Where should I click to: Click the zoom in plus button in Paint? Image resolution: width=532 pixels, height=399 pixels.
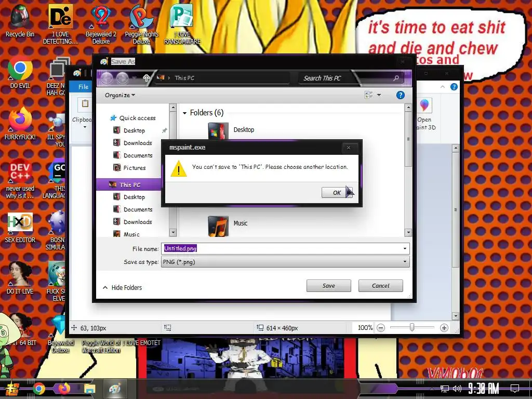point(444,328)
